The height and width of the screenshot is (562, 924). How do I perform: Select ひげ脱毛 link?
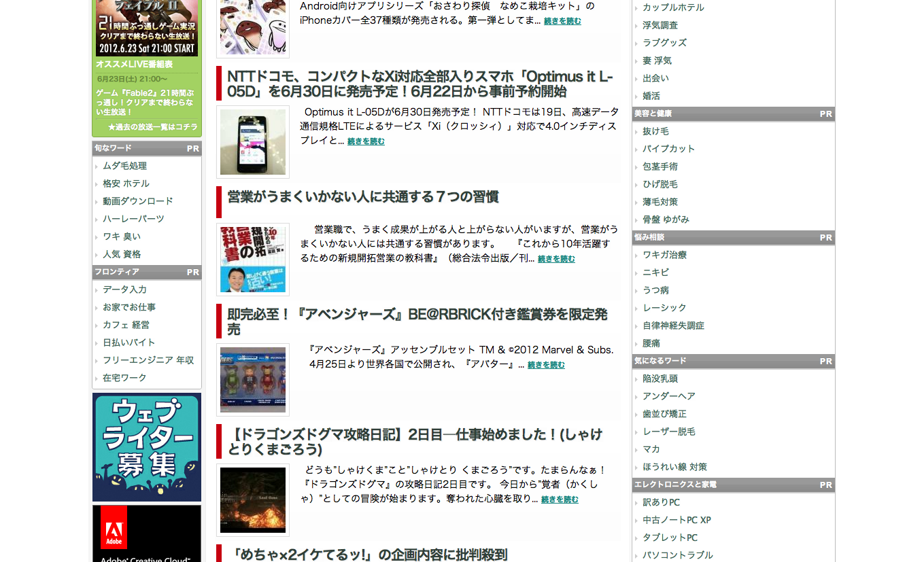click(660, 184)
